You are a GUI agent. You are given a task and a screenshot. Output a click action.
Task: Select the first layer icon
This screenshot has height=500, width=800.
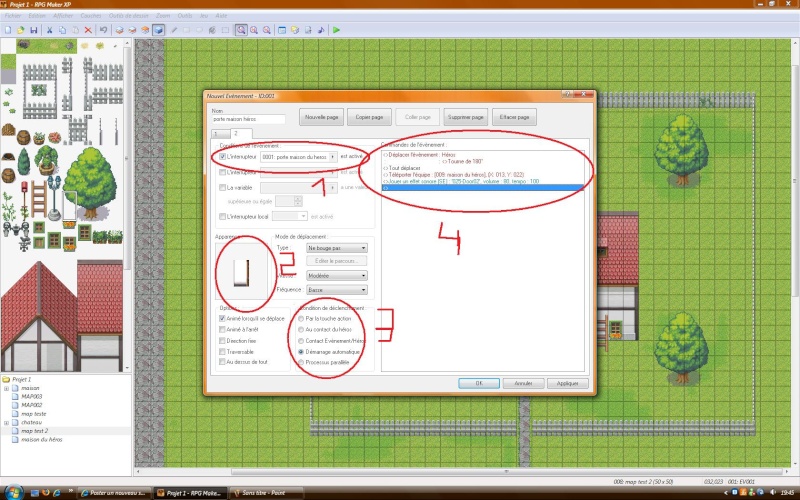tap(119, 30)
